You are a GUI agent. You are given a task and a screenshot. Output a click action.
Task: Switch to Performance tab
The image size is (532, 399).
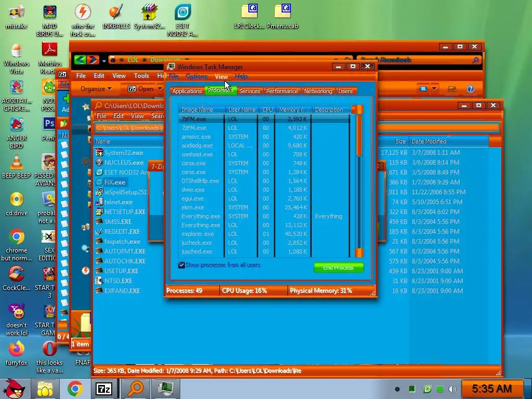(282, 91)
